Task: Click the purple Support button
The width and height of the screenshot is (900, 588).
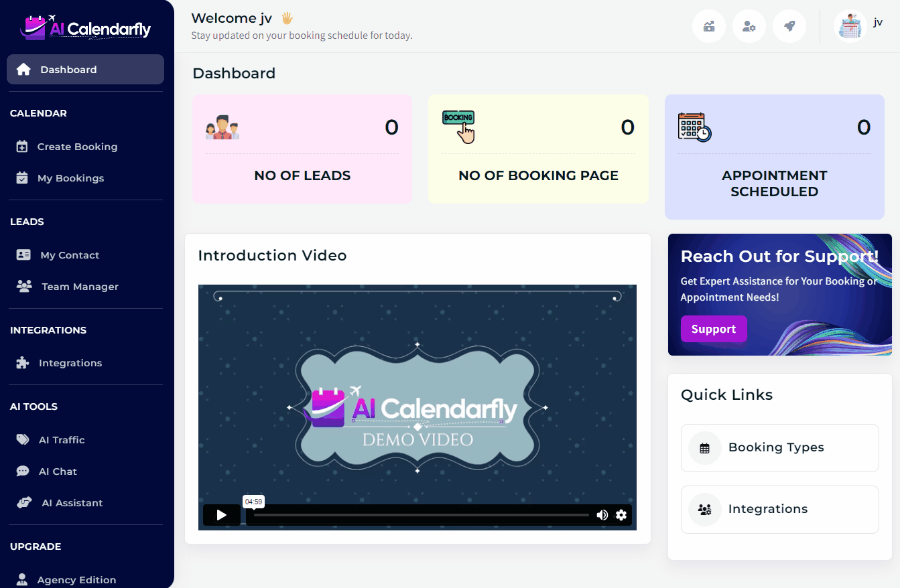Action: (714, 329)
